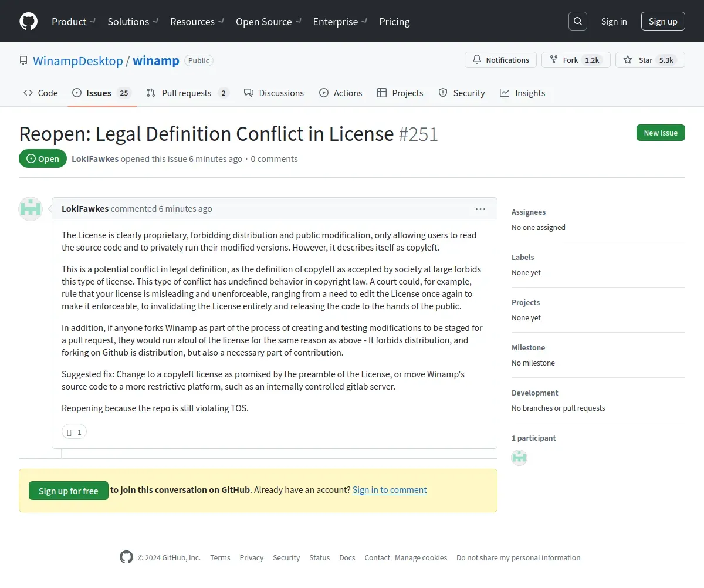Click the reaction button with count 1

coord(75,432)
